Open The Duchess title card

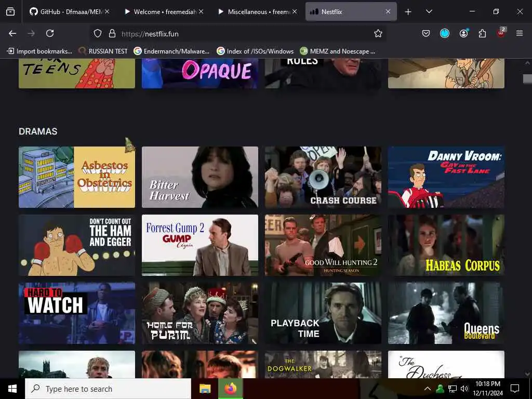click(x=446, y=364)
